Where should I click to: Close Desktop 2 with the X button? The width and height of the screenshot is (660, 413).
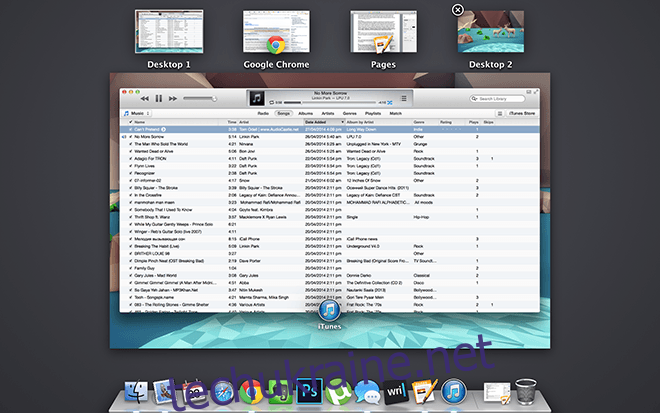[458, 10]
